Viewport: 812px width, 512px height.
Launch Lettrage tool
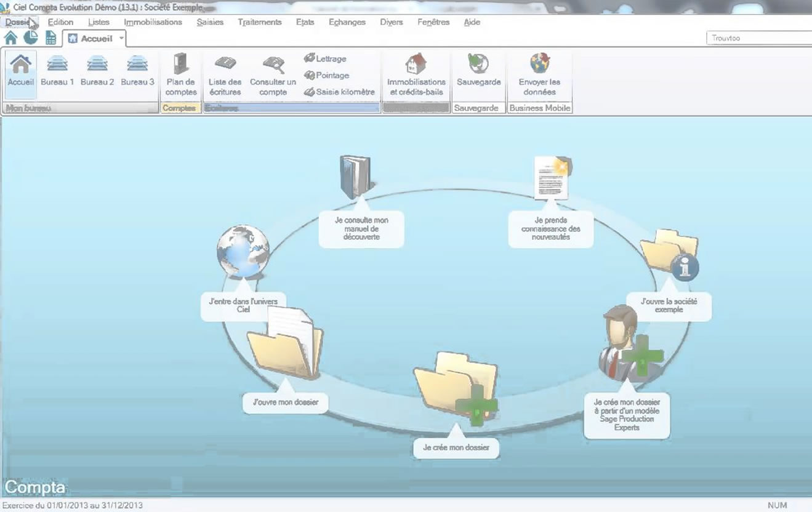[325, 58]
